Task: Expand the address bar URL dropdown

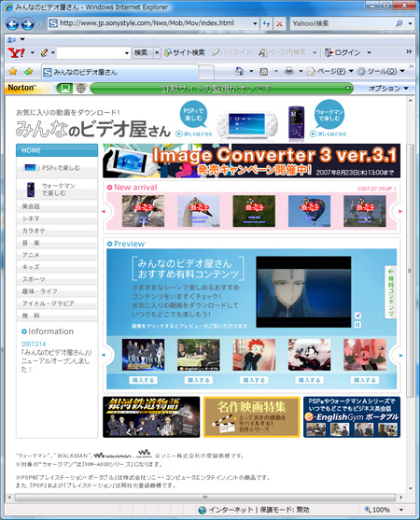Action: (255, 23)
